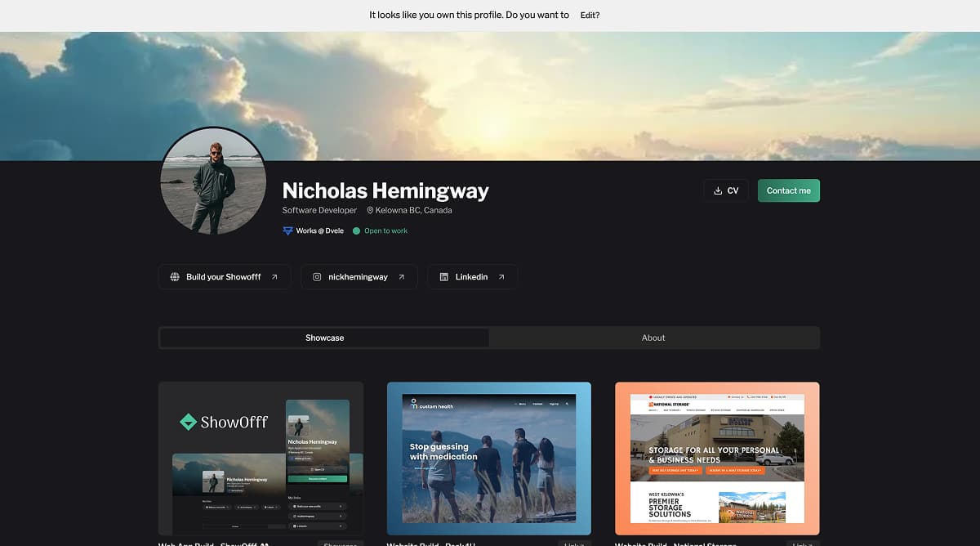The image size is (980, 546).
Task: Click the external arrow on the Linkedin button
Action: pyautogui.click(x=501, y=277)
